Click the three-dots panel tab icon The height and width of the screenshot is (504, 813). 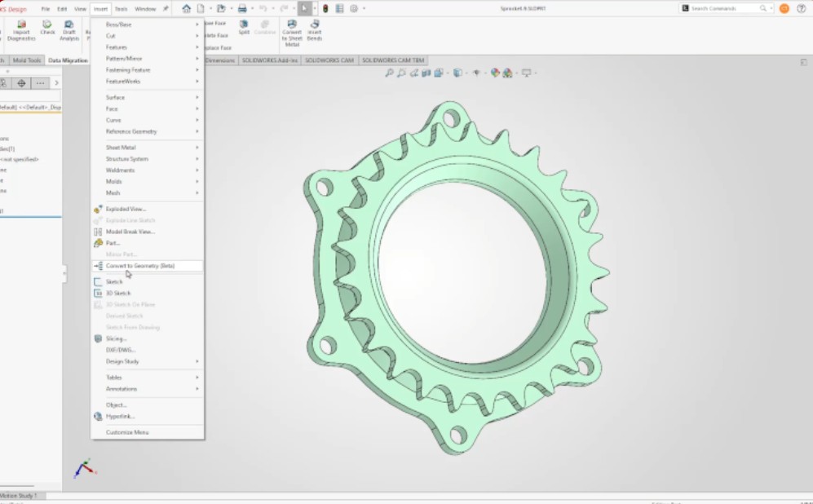click(40, 83)
